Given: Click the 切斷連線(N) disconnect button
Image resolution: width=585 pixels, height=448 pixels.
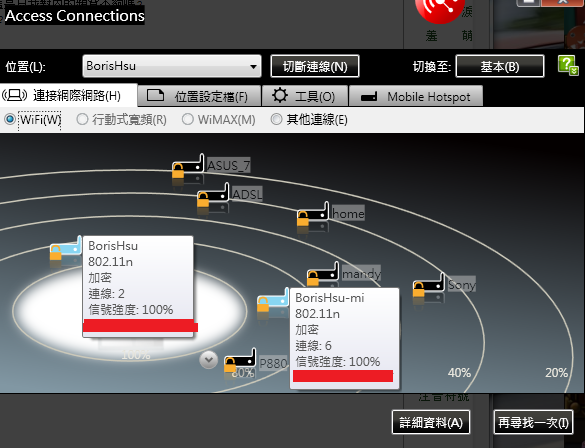Looking at the screenshot, I should (315, 66).
